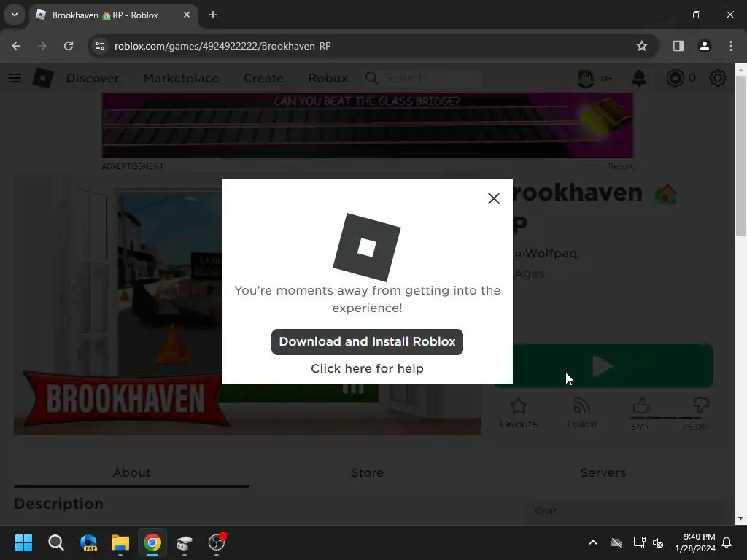
Task: Open the Discover page
Action: click(x=93, y=78)
